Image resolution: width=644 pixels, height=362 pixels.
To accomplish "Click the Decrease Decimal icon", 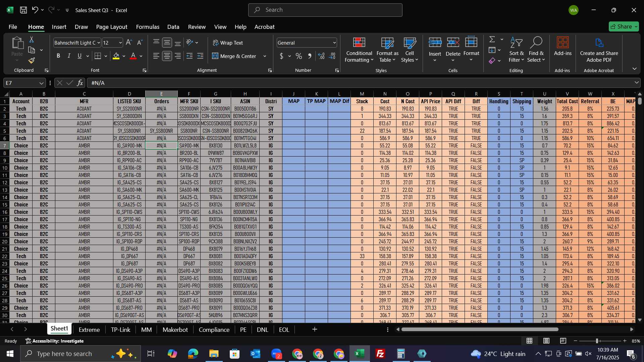I will [x=332, y=56].
